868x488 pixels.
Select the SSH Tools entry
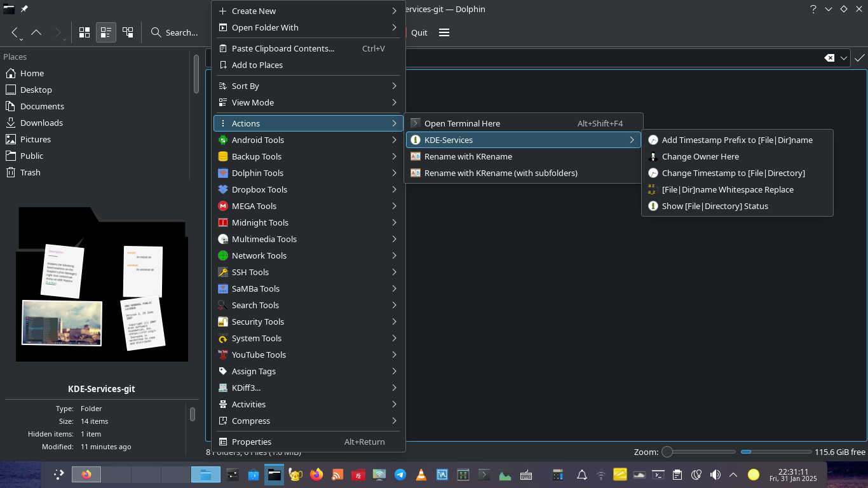[308, 272]
